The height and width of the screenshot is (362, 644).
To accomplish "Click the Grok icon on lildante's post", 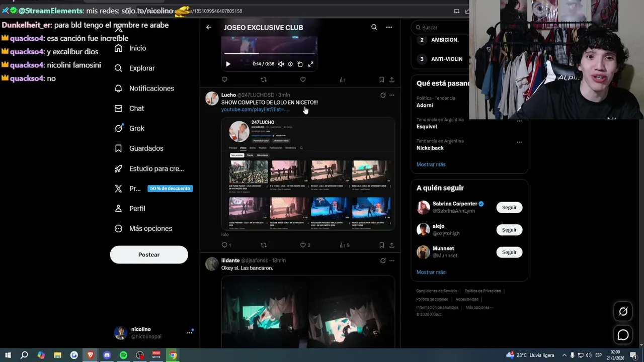I will 383,260.
